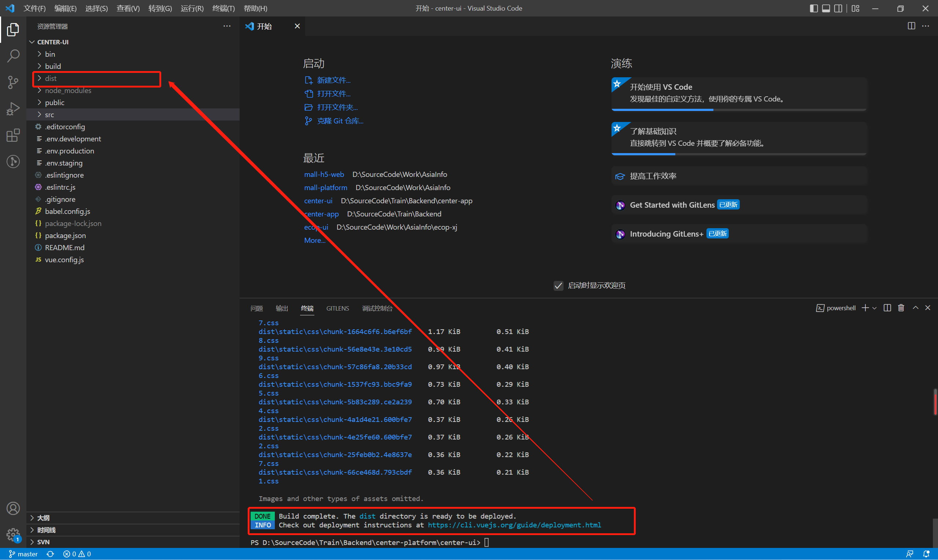Open the Manage gear icon
Image resolution: width=938 pixels, height=560 pixels.
point(13,534)
